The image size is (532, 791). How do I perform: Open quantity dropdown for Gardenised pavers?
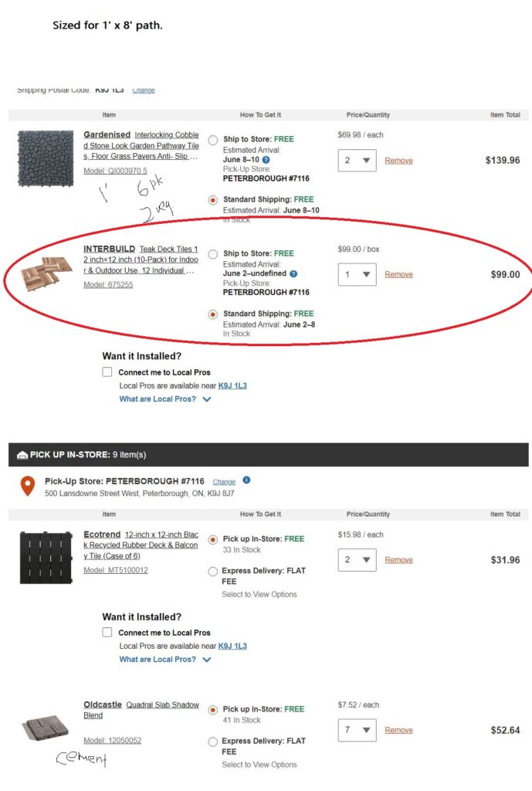(357, 161)
